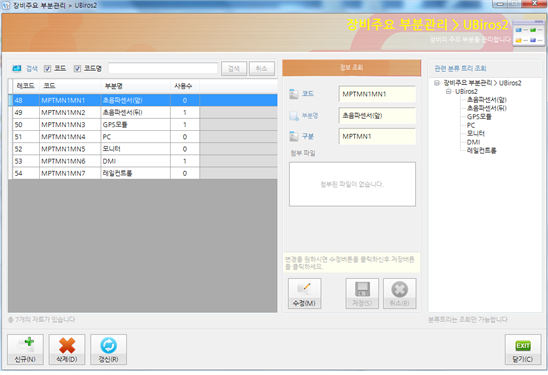548x375 pixels.
Task: Click record number 53 cell
Action: pyautogui.click(x=26, y=161)
